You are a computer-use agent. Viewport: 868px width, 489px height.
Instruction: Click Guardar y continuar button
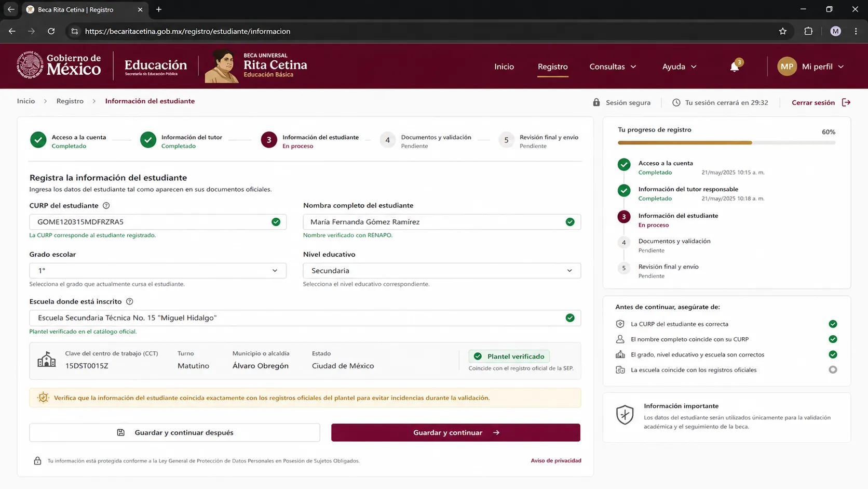pos(456,433)
